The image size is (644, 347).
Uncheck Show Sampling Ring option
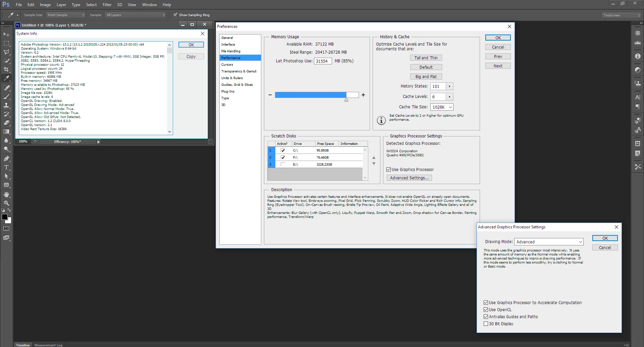click(x=175, y=15)
